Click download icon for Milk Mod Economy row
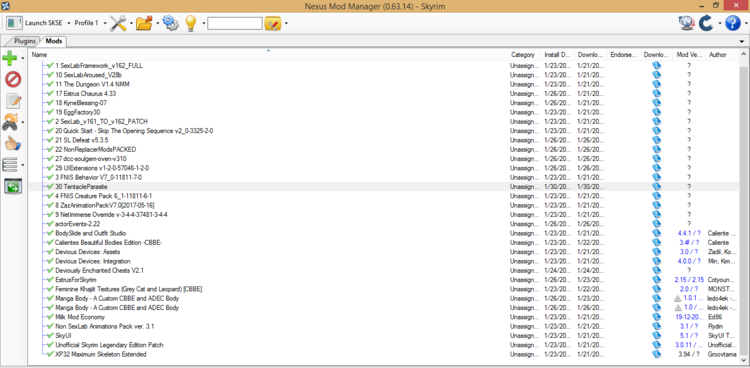 (657, 317)
